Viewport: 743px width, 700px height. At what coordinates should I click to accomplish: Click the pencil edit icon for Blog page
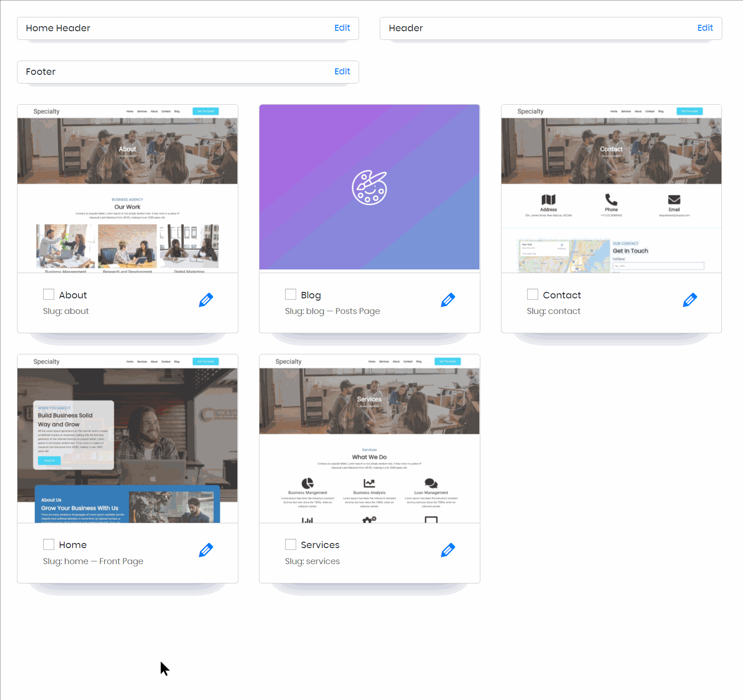448,300
